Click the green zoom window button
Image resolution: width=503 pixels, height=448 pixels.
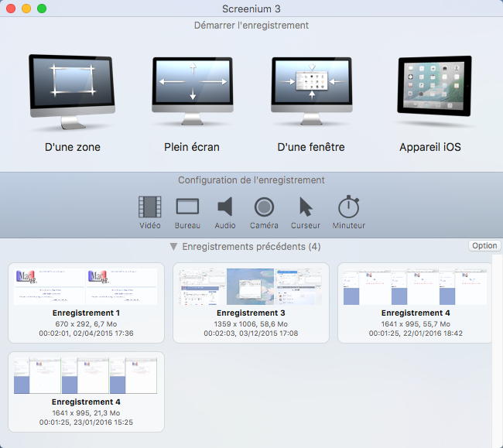(42, 9)
